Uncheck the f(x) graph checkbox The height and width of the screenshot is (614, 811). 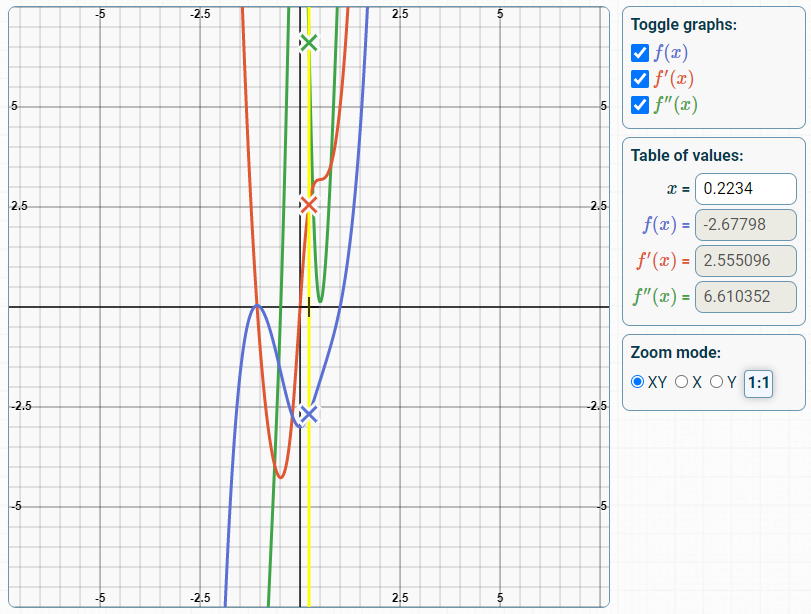tap(640, 53)
